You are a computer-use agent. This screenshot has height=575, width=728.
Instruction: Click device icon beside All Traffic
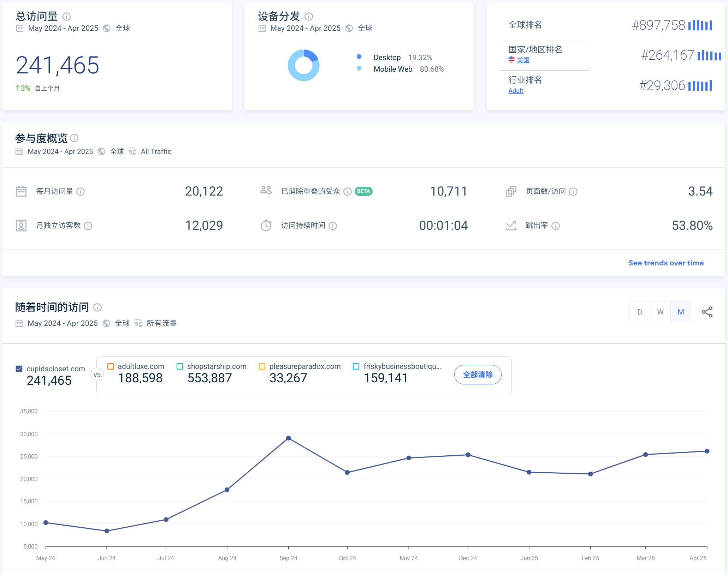[132, 151]
